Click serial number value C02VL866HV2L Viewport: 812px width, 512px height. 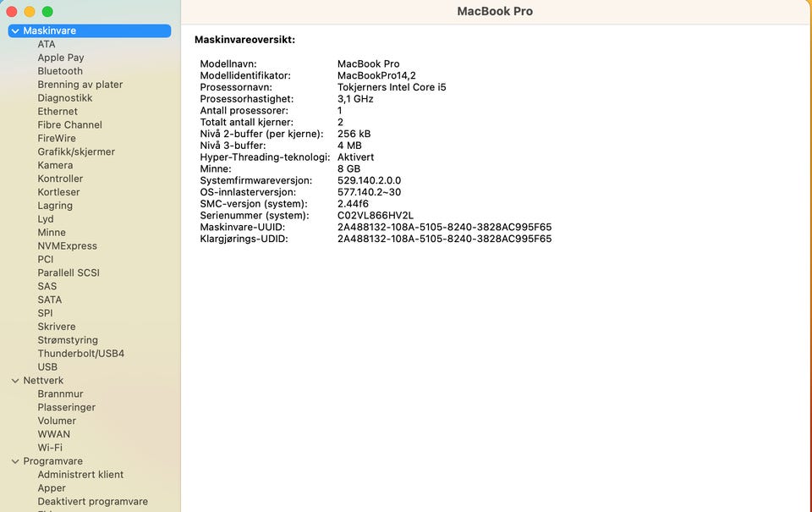[376, 216]
